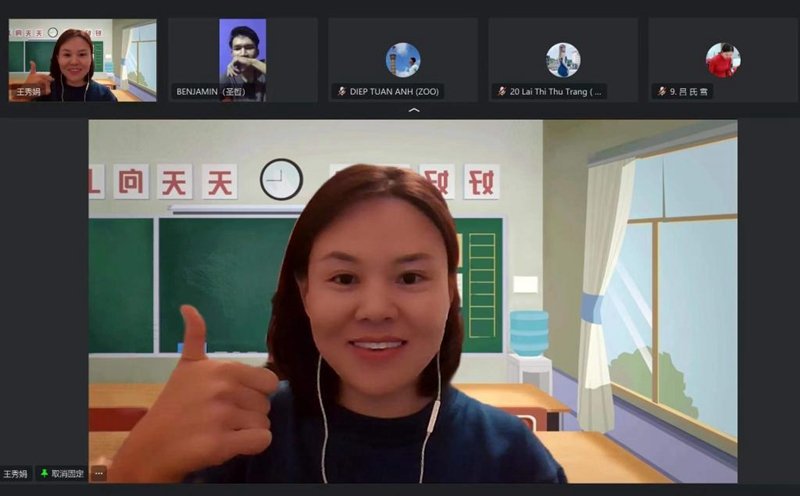The image size is (800, 496).
Task: Select 吕氏雪's round avatar with red jacket
Action: [723, 60]
